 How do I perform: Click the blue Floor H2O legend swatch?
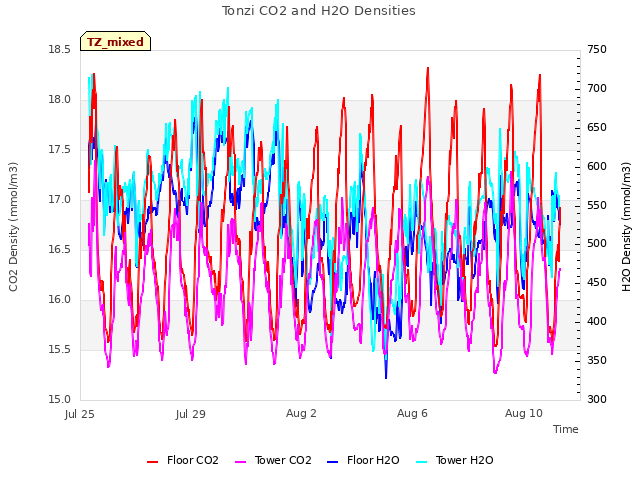click(x=333, y=462)
